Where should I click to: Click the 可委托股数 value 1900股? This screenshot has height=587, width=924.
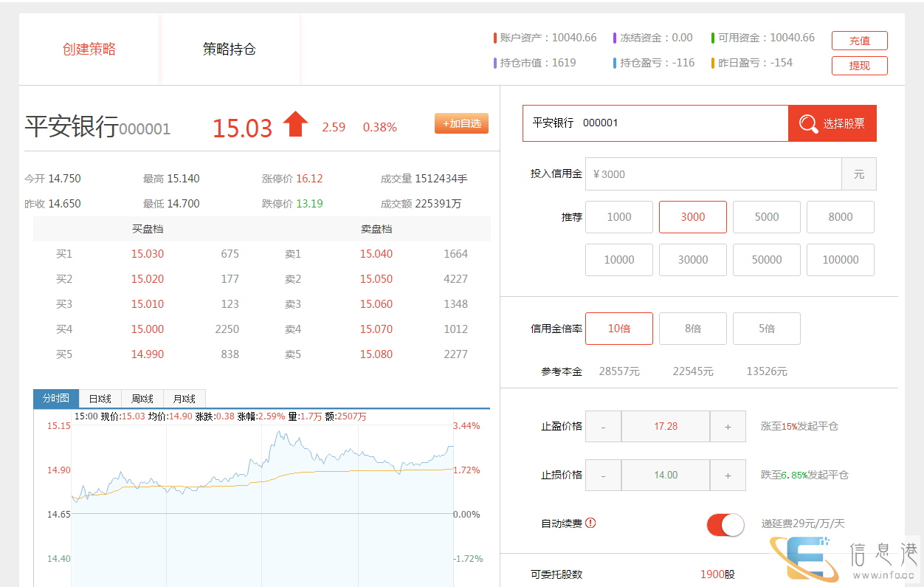tap(717, 574)
